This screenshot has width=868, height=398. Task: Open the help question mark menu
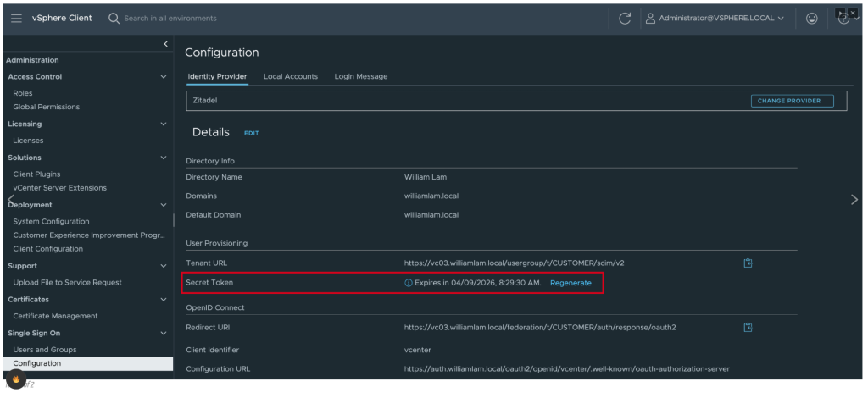click(x=843, y=19)
